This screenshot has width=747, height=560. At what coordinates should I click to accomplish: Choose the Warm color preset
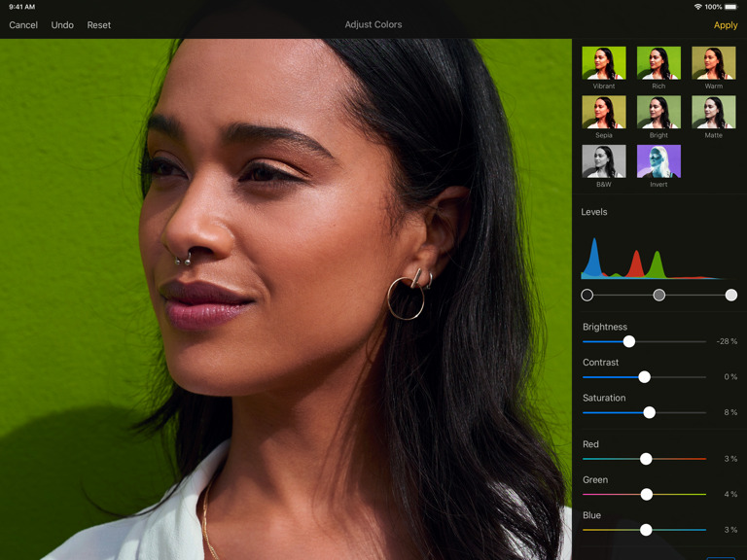[x=713, y=63]
